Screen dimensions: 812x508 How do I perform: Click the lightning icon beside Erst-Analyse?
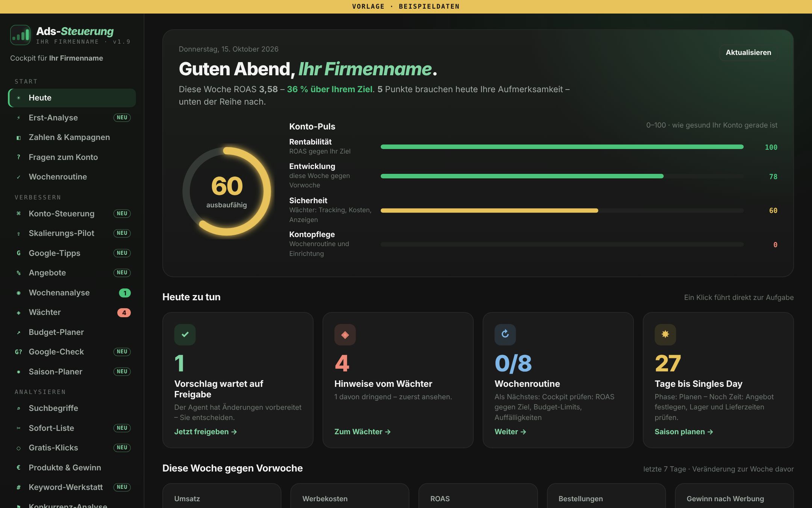click(18, 118)
